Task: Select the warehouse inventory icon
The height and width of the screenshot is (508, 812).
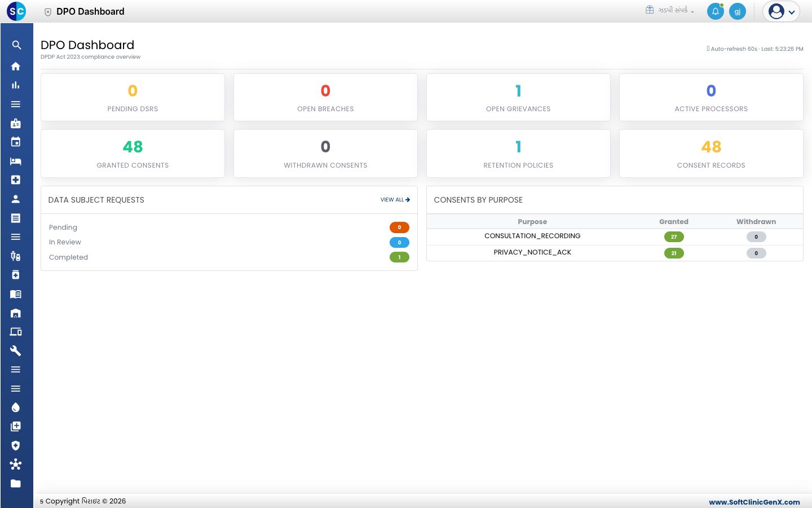Action: 16,313
